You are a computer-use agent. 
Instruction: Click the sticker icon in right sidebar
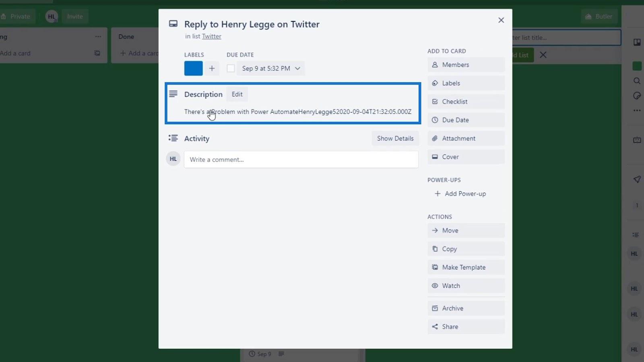point(637,96)
